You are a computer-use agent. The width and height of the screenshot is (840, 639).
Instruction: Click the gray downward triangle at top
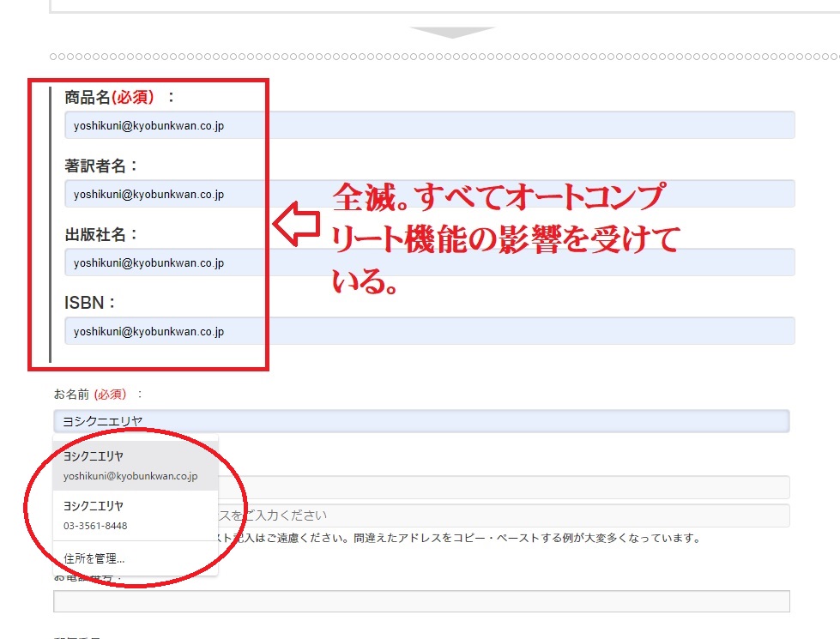(x=452, y=33)
